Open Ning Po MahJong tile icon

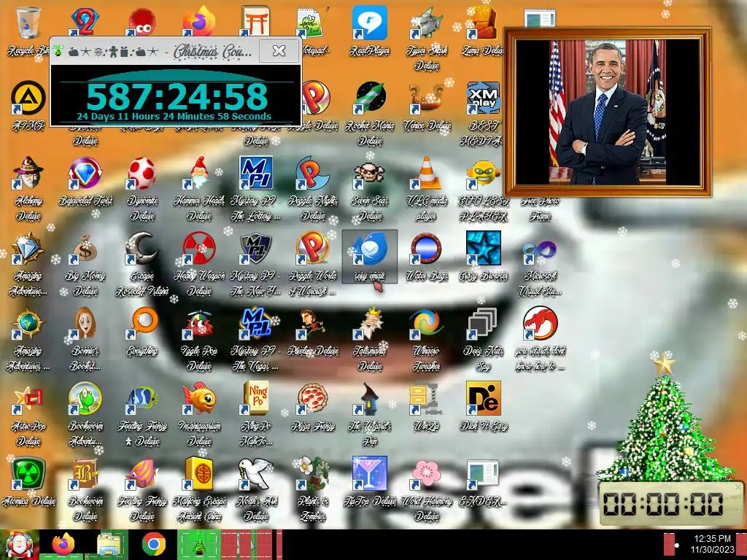[256, 398]
